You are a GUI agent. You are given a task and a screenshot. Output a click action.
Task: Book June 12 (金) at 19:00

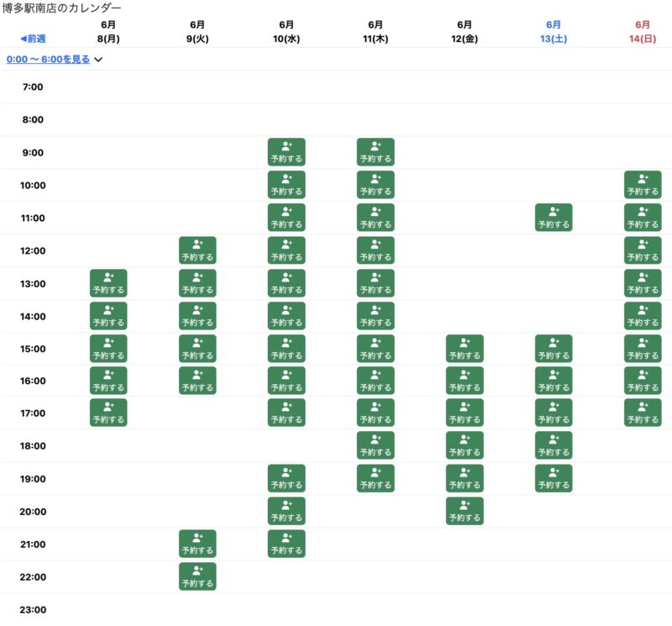(465, 478)
